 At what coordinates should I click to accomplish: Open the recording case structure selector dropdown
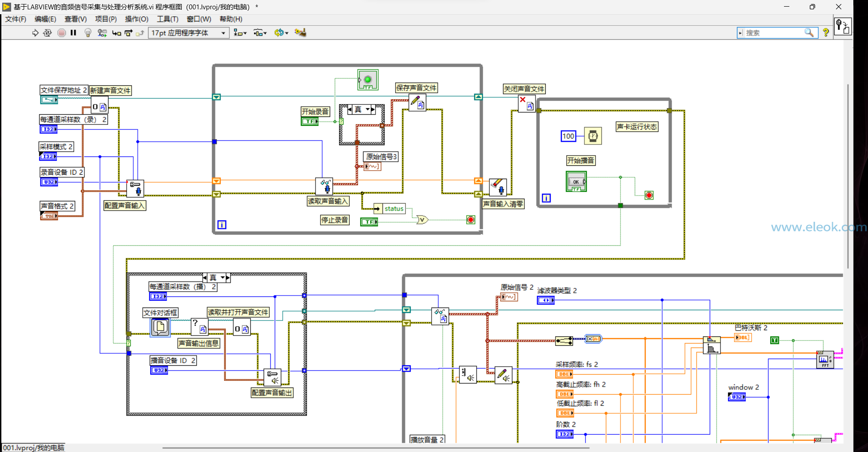click(x=368, y=110)
